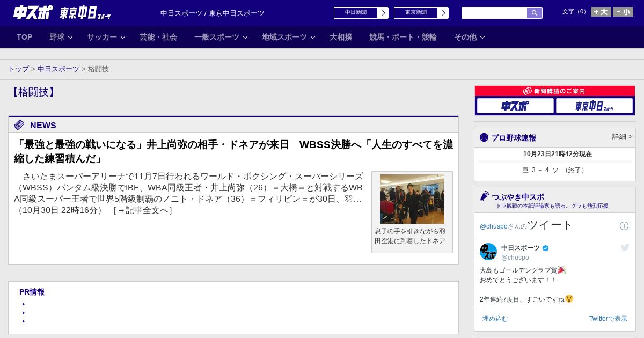644x338 pixels.
Task: Click the 巨 3-4 ソ score result
Action: coord(554,170)
